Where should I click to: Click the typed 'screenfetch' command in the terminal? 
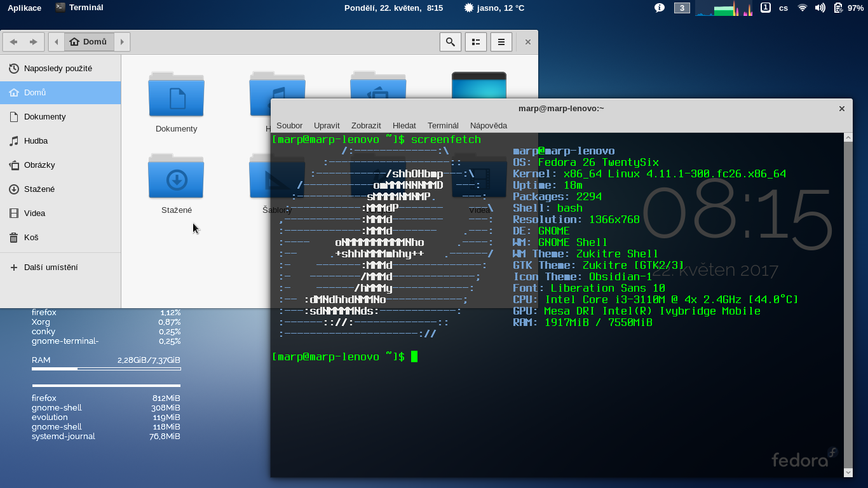(446, 139)
